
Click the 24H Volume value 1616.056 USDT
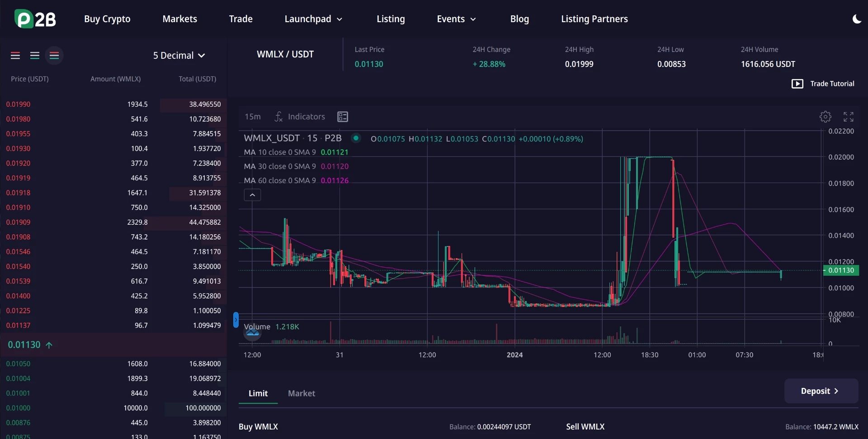click(x=768, y=64)
